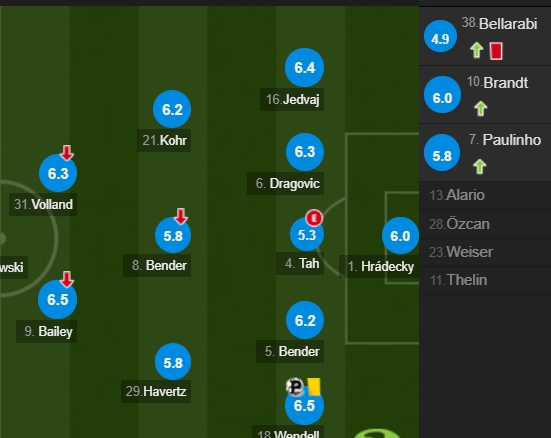Click the 29. Havertz name label
Screen dimensions: 551x438
[x=156, y=391]
